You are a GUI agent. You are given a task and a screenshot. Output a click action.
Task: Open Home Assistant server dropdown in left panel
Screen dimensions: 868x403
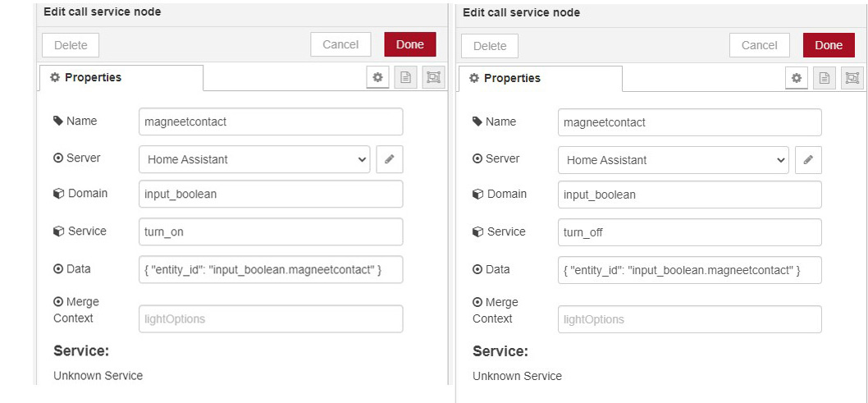pyautogui.click(x=254, y=159)
